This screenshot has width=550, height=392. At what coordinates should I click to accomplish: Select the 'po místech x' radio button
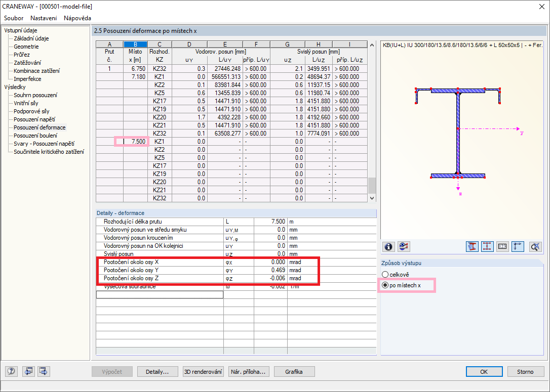click(x=385, y=285)
